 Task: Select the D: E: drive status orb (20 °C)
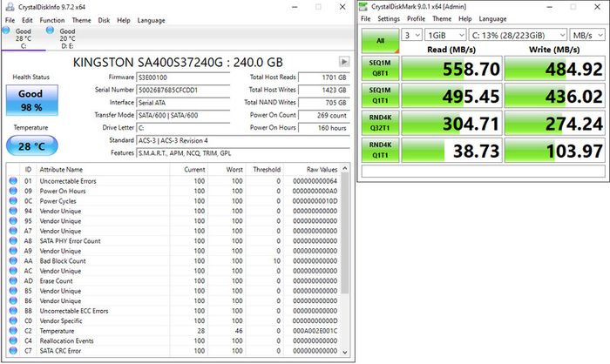50,30
